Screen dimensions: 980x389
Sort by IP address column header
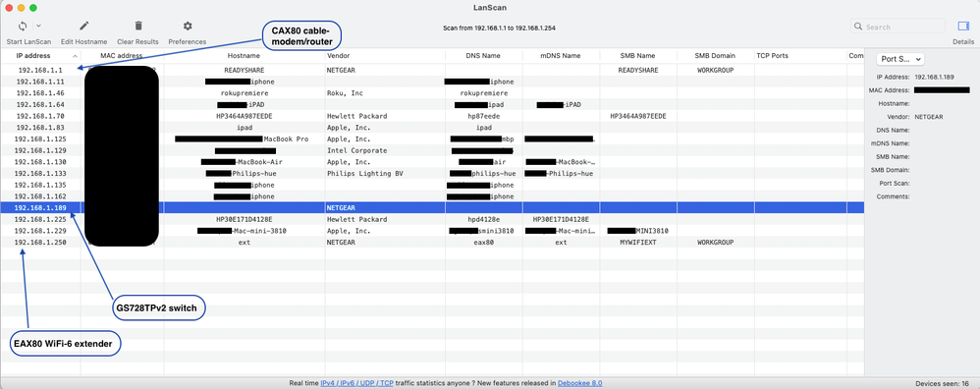[40, 56]
